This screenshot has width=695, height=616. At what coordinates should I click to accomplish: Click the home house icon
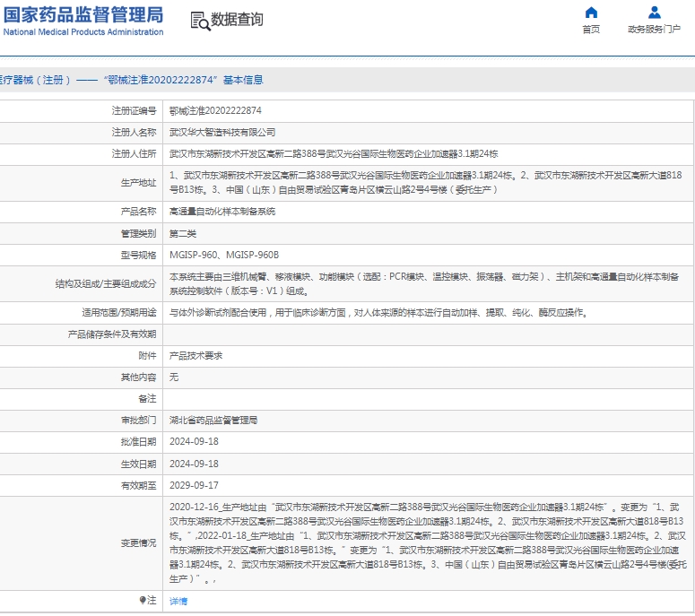click(x=591, y=13)
